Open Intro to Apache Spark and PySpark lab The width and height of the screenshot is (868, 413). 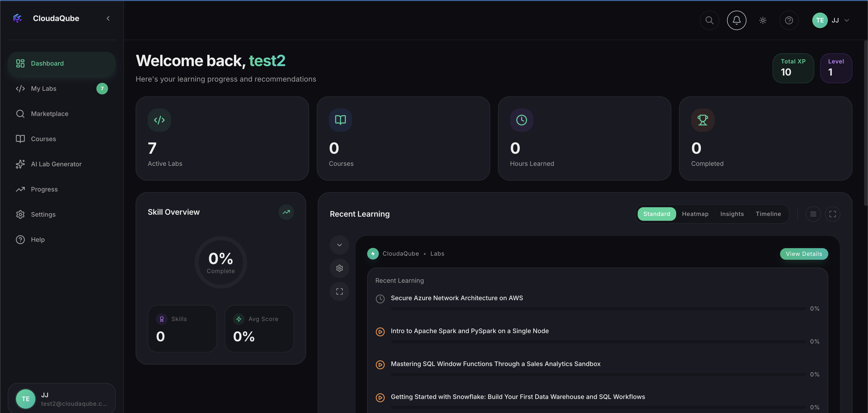pos(470,331)
